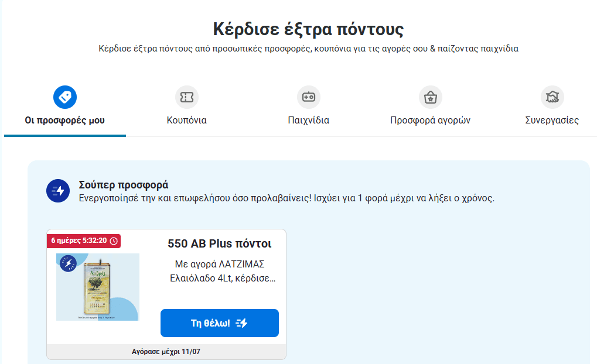Screen dimensions: 597x364
Task: Click the lightning badge on product image
Action: click(68, 263)
